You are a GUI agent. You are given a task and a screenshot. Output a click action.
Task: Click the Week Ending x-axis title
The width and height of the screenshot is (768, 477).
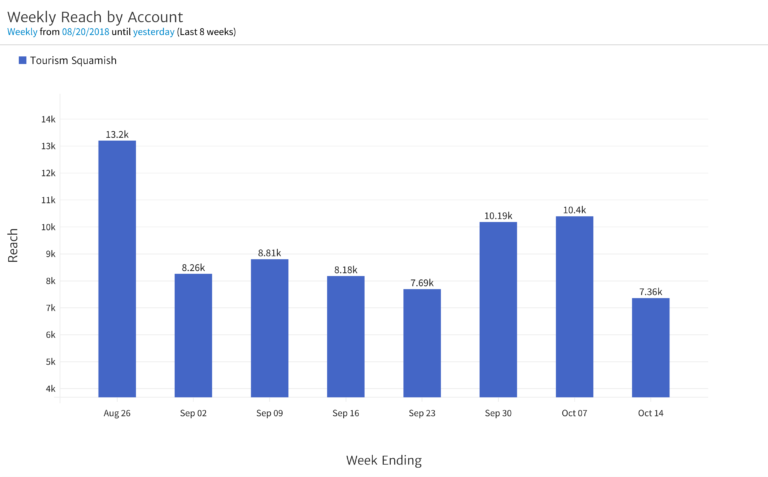coord(383,460)
